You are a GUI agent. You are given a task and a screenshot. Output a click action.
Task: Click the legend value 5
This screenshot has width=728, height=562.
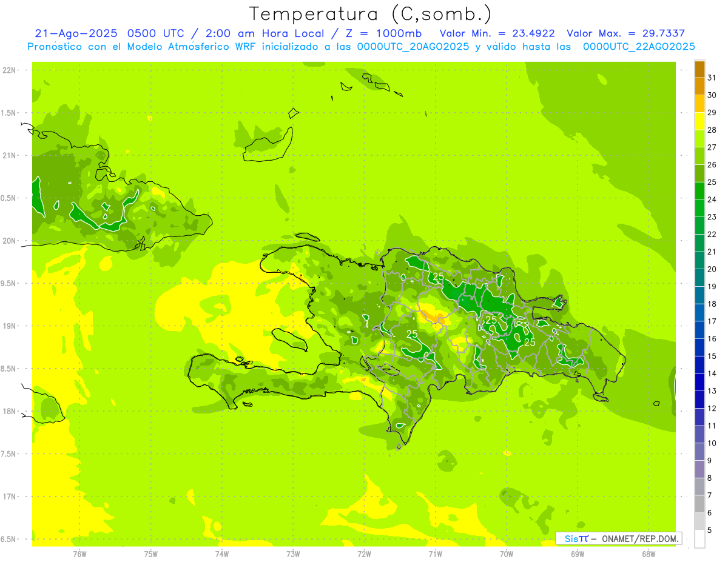[710, 530]
